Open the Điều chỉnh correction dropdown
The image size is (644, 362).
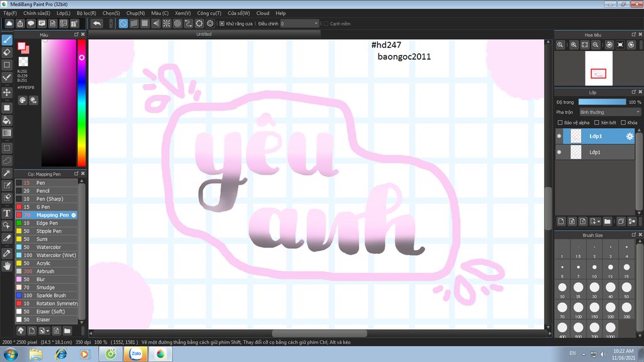299,23
